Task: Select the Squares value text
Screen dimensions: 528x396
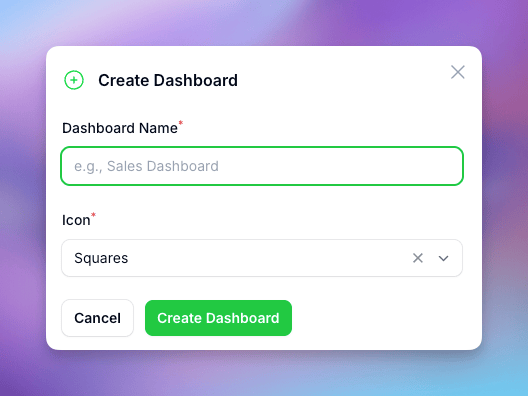Action: (101, 258)
